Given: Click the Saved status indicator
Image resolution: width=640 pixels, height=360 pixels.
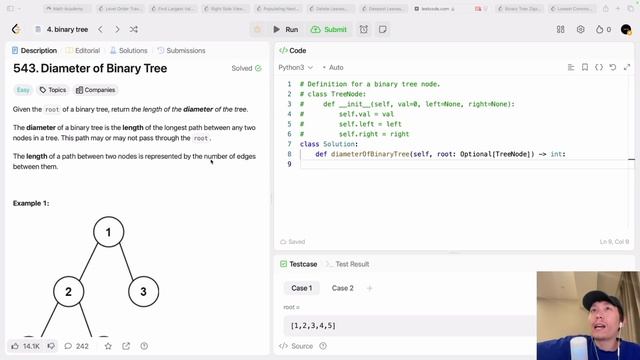Looking at the screenshot, I should click(x=293, y=242).
